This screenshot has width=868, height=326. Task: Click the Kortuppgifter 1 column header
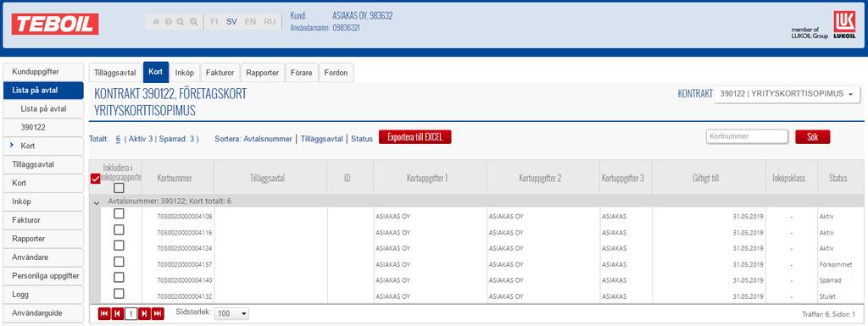(430, 178)
